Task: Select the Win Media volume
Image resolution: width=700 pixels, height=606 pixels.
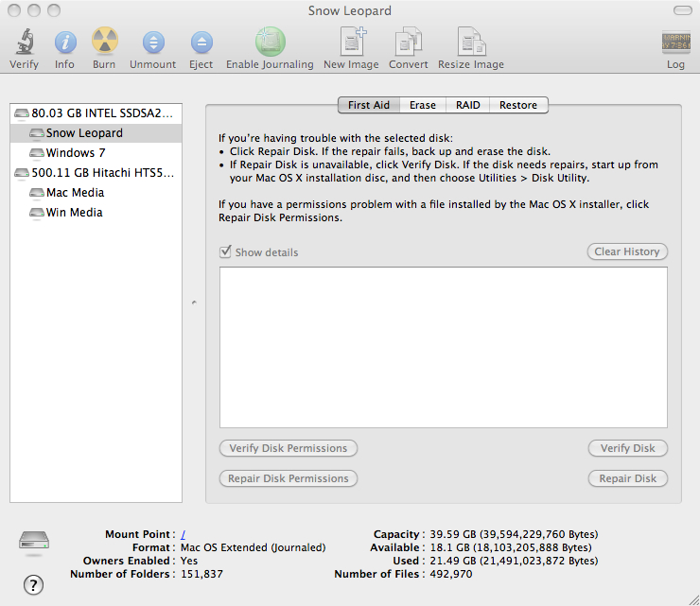Action: tap(96, 213)
